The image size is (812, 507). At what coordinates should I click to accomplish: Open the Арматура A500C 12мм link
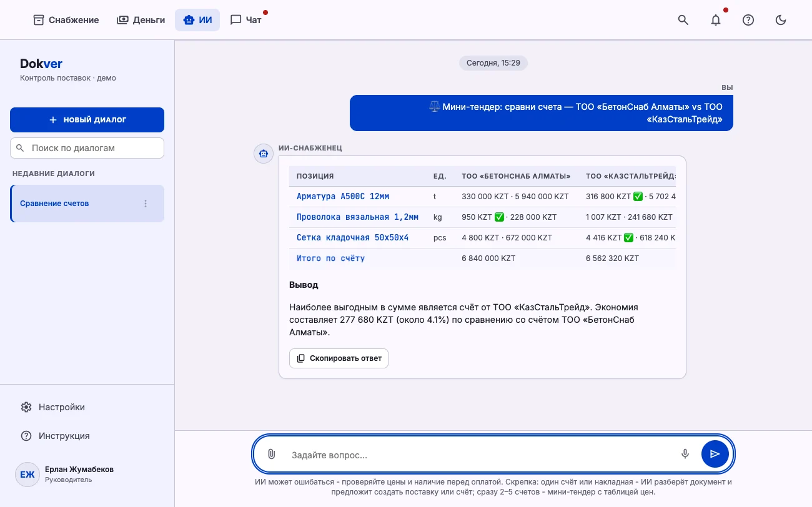point(343,196)
